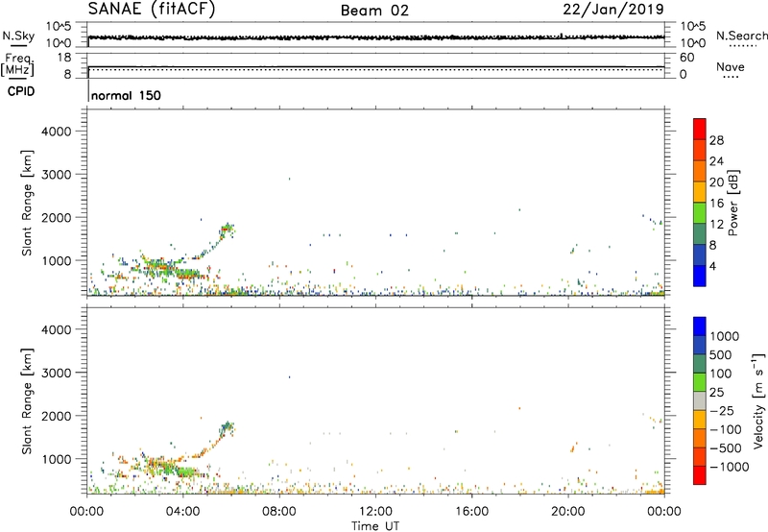
Task: Click the "Beam 02" heading
Action: [374, 11]
